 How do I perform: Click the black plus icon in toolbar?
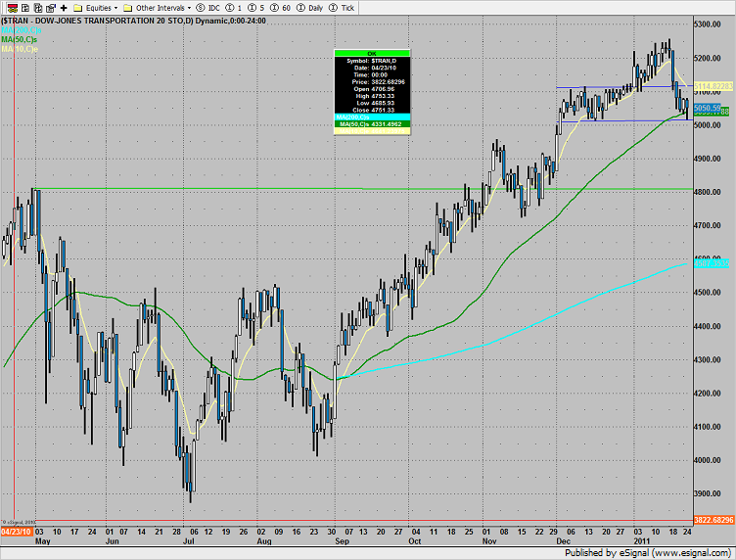click(64, 8)
